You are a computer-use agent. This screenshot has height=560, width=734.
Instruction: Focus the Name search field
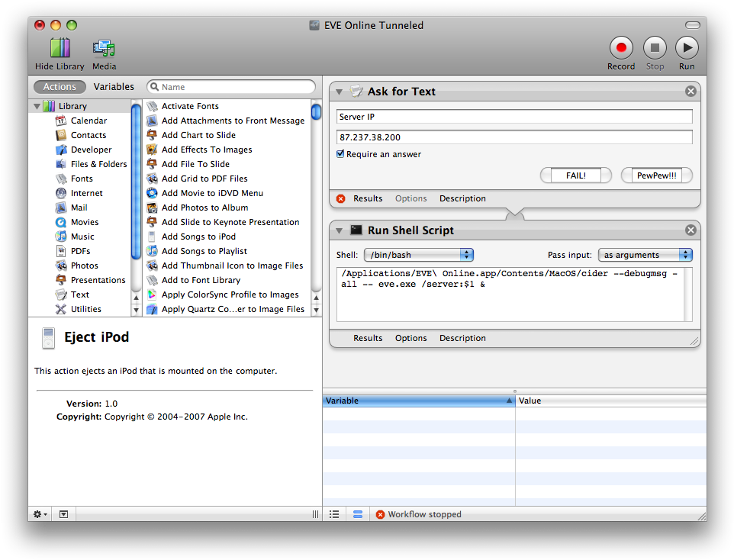coord(231,87)
